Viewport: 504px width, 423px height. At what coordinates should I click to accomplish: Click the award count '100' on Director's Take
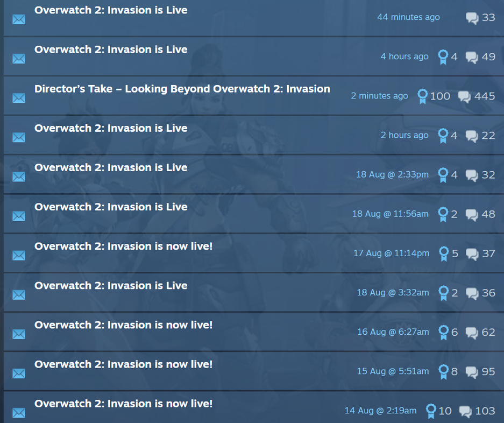click(440, 96)
